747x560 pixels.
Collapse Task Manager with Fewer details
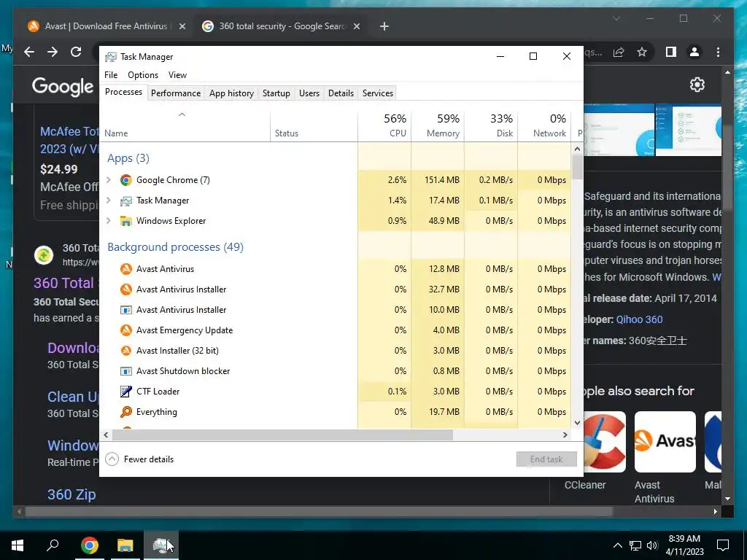139,459
